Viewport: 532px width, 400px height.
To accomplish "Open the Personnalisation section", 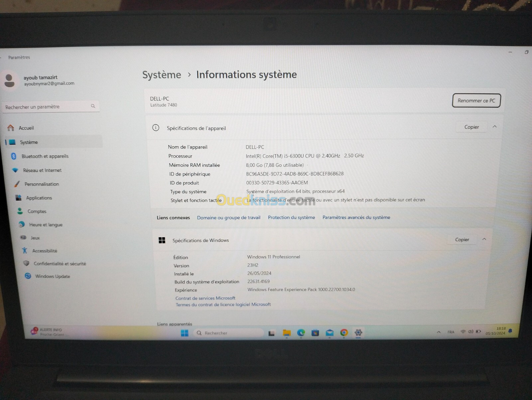I will [42, 184].
